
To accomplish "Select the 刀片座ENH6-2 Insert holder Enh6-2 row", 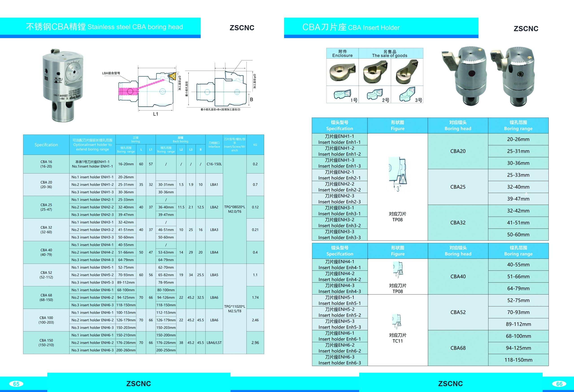I will point(340,348).
